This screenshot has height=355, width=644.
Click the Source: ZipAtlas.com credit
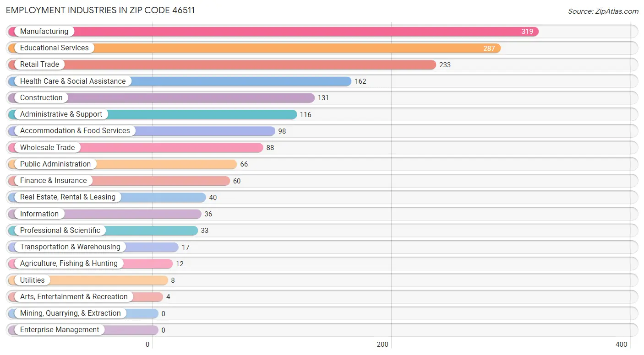[x=603, y=11]
